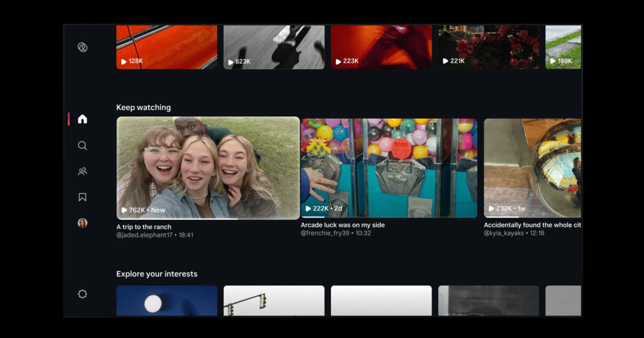This screenshot has height=338, width=644.
Task: Click the '222K • 2d' play count badge
Action: 324,208
